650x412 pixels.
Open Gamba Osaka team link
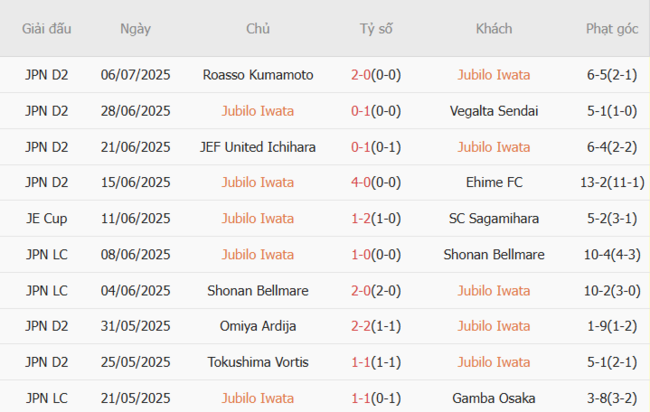[494, 399]
